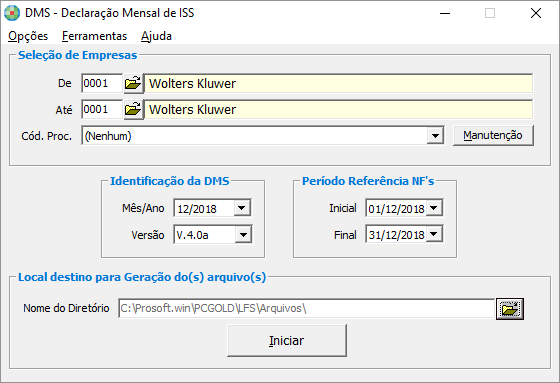Open the Ajuda menu

pyautogui.click(x=156, y=36)
